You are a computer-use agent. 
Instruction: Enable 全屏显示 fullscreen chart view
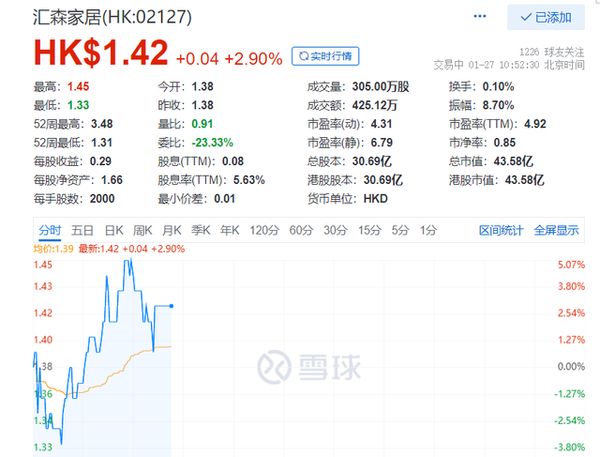[x=556, y=230]
